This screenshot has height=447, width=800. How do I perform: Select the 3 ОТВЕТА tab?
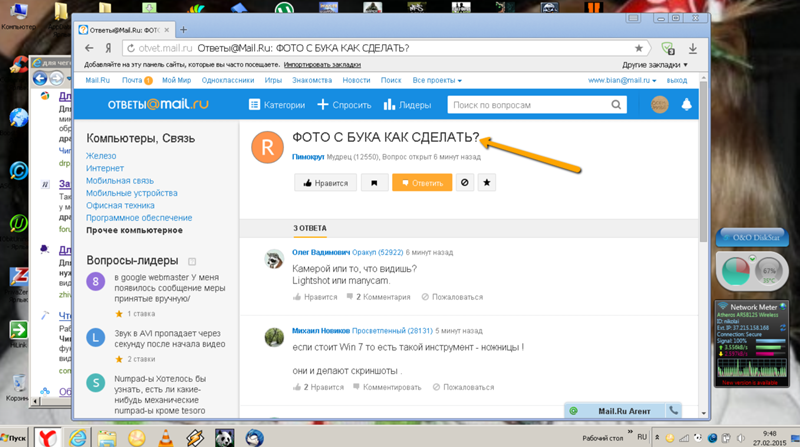[x=310, y=228]
